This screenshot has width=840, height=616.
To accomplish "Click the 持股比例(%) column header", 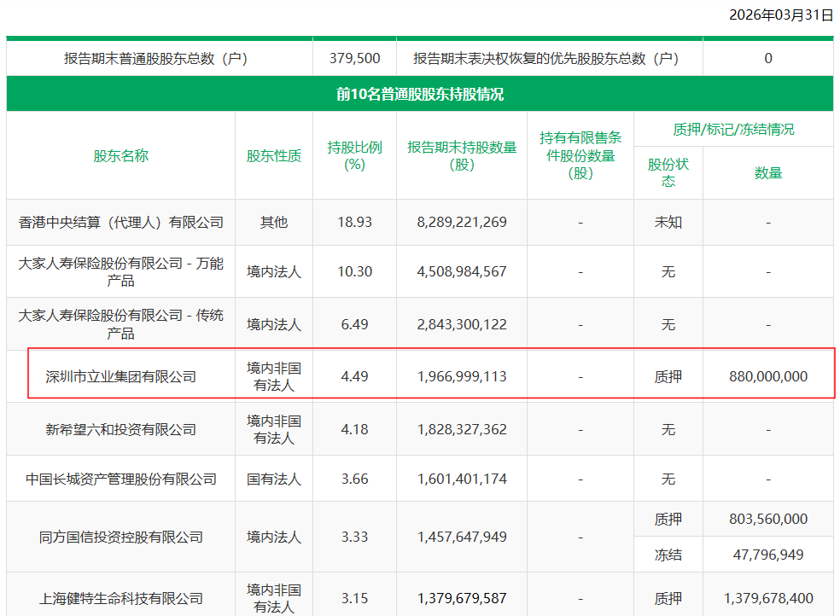I will [x=354, y=156].
